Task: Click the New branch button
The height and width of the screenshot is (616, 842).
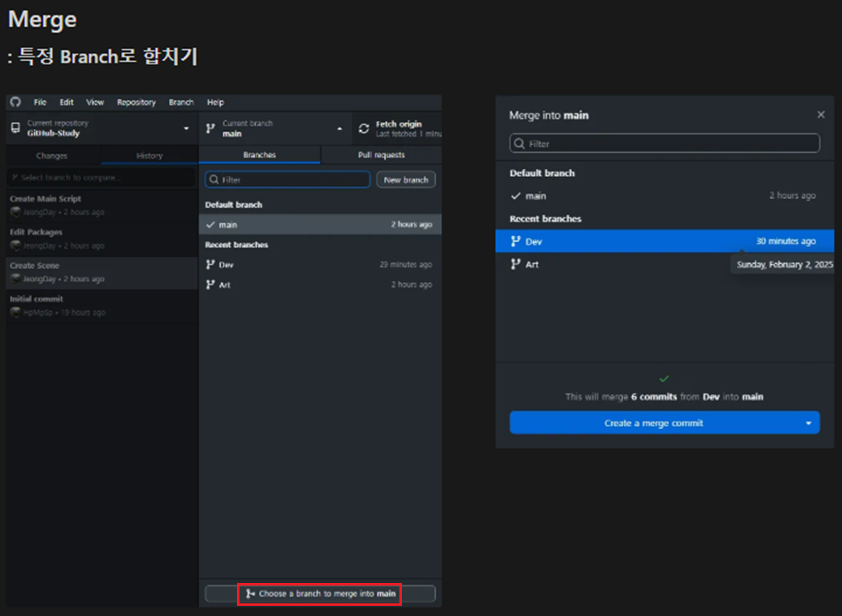Action: [406, 179]
